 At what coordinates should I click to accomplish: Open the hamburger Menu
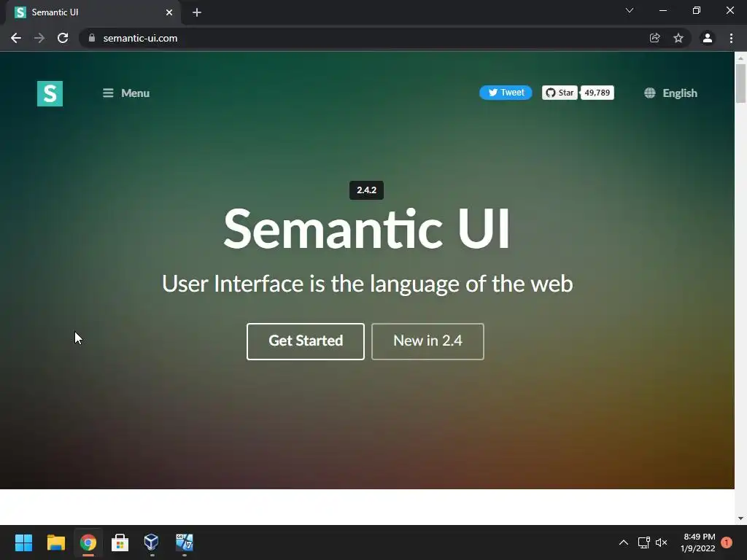[126, 93]
